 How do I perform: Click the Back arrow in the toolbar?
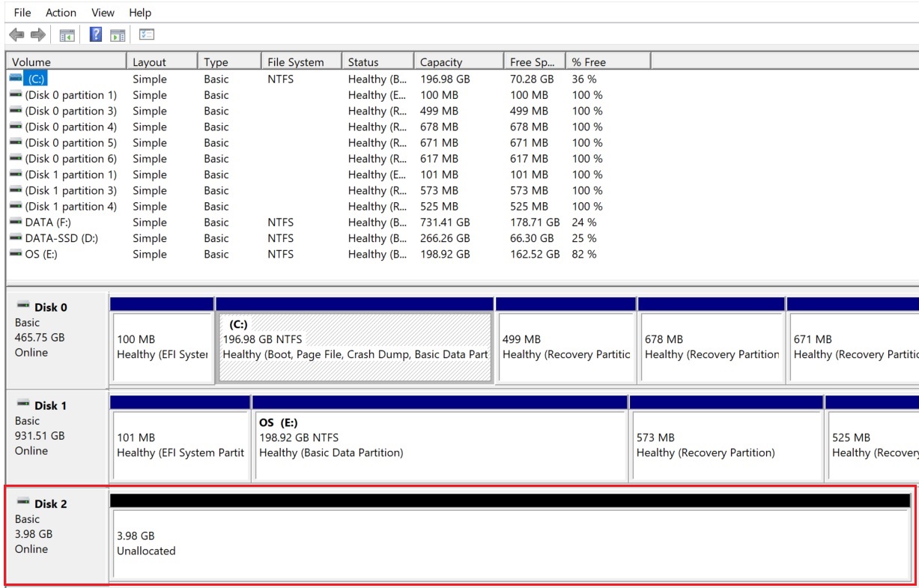click(x=16, y=34)
